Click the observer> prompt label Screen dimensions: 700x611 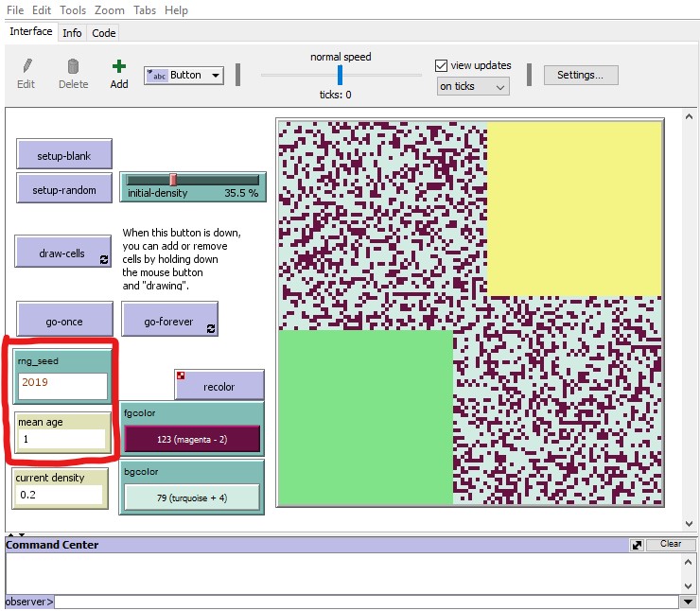[29, 602]
